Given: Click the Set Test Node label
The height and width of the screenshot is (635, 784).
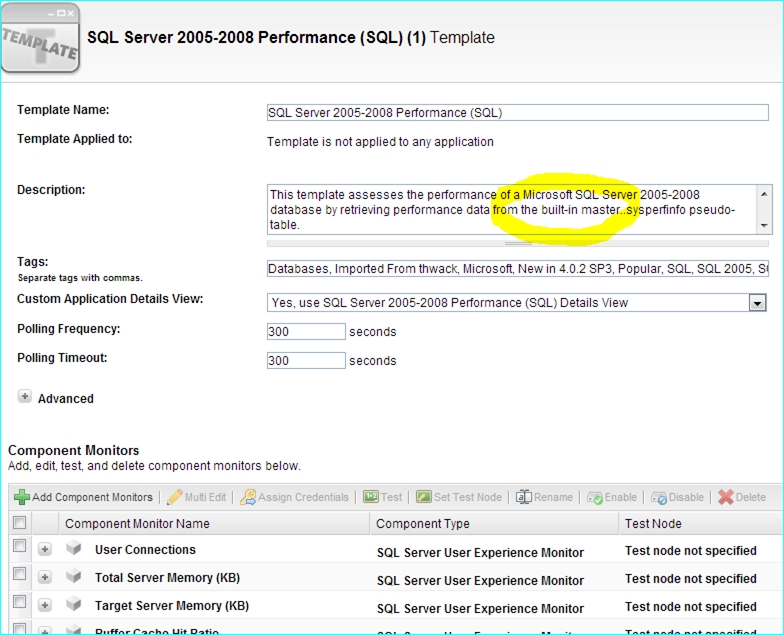Looking at the screenshot, I should coord(468,497).
